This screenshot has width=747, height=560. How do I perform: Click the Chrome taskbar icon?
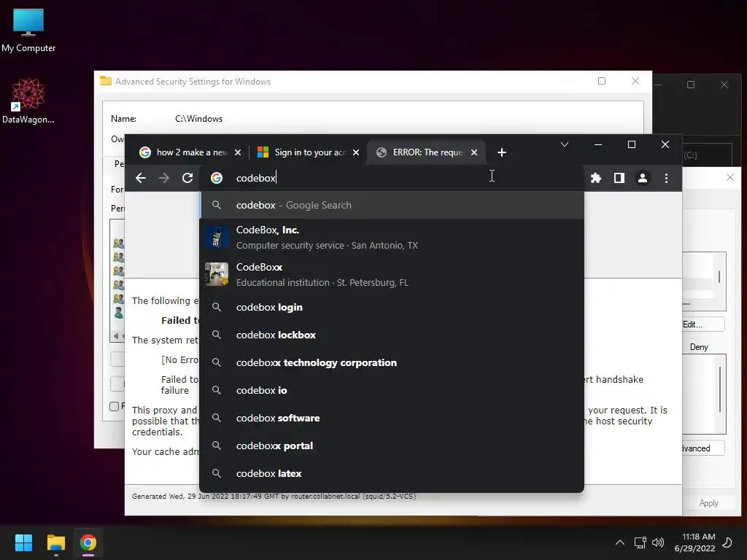pyautogui.click(x=88, y=542)
